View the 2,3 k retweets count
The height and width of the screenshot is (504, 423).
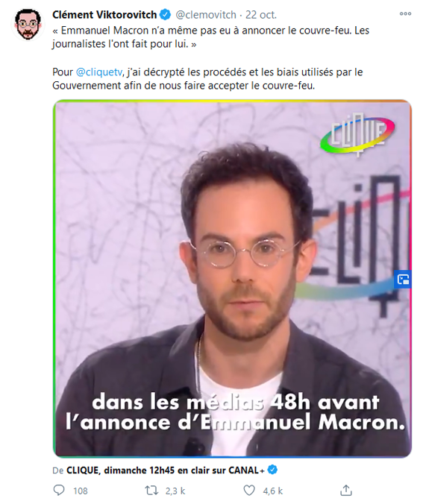pyautogui.click(x=175, y=491)
